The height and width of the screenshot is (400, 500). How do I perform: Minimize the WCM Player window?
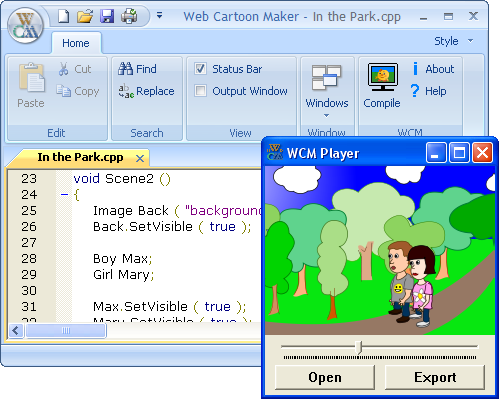point(436,153)
